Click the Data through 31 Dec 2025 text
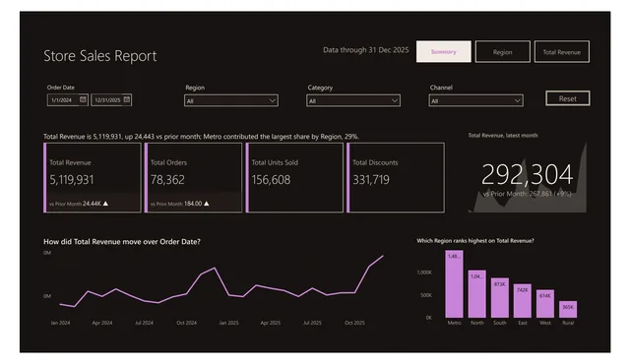Image resolution: width=630 pixels, height=364 pixels. (x=366, y=50)
